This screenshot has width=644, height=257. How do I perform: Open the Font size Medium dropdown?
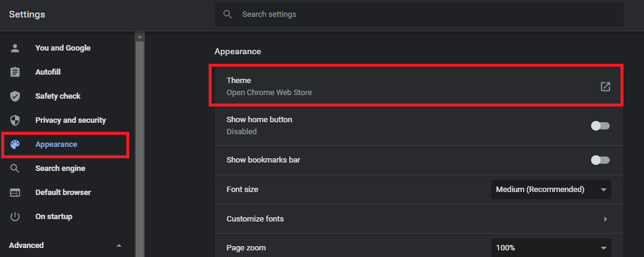(551, 190)
